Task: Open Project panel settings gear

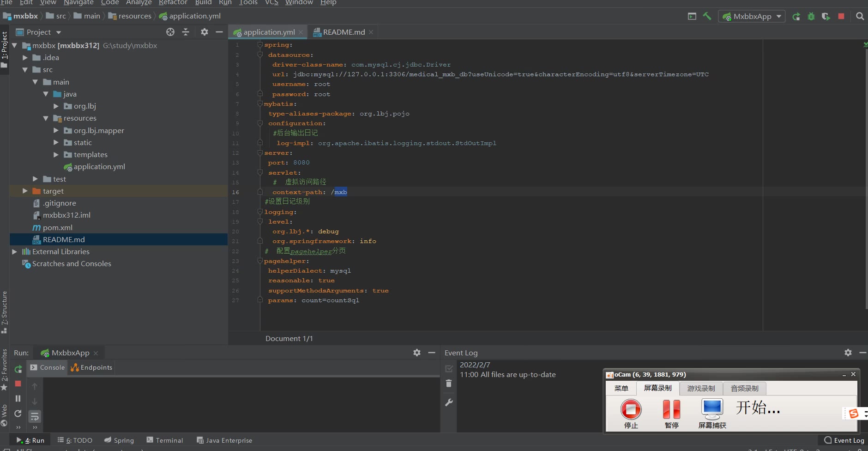Action: 205,32
